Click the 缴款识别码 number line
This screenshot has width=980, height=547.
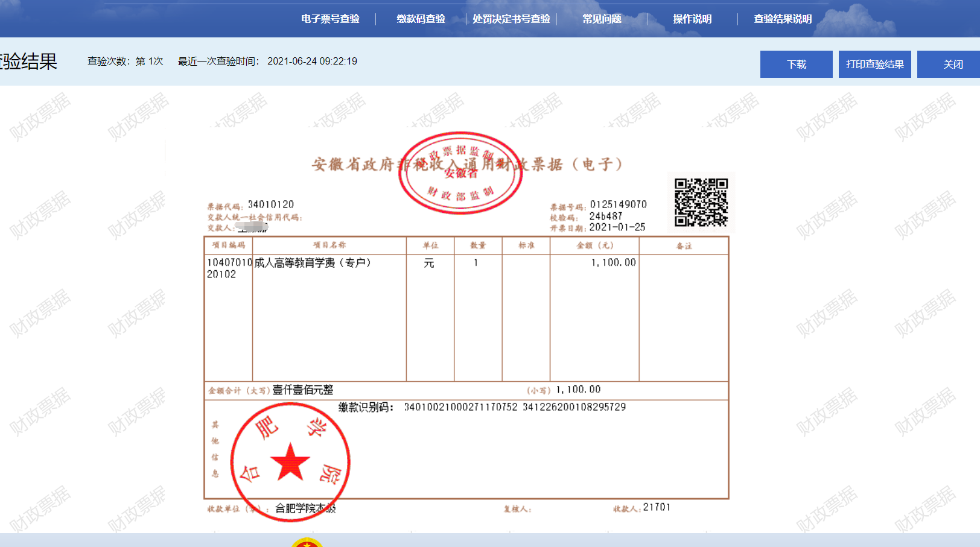515,407
